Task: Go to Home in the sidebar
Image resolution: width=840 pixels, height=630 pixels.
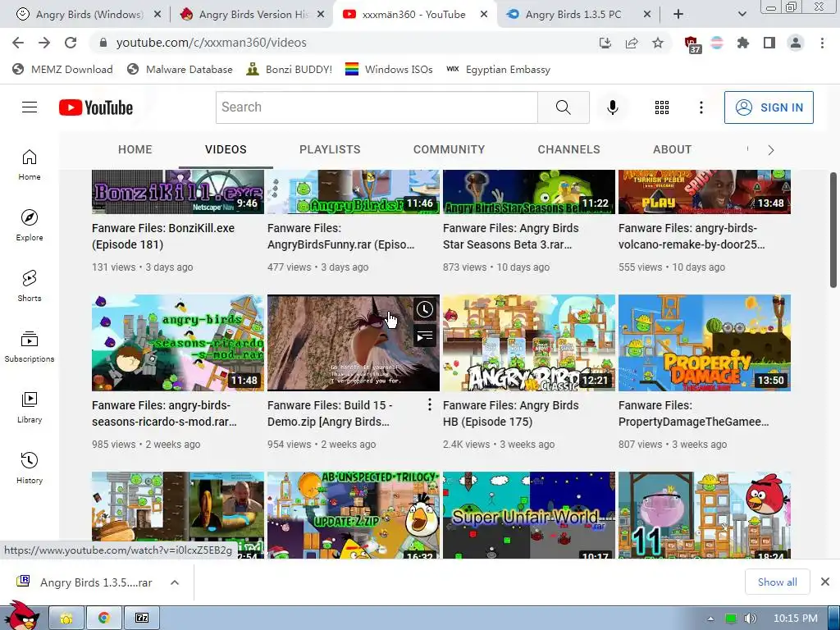Action: pyautogui.click(x=30, y=164)
